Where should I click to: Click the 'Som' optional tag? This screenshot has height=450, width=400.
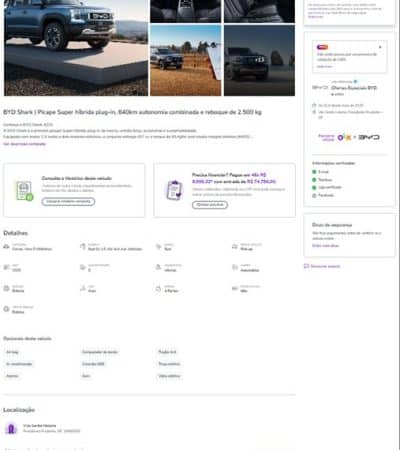[86, 376]
